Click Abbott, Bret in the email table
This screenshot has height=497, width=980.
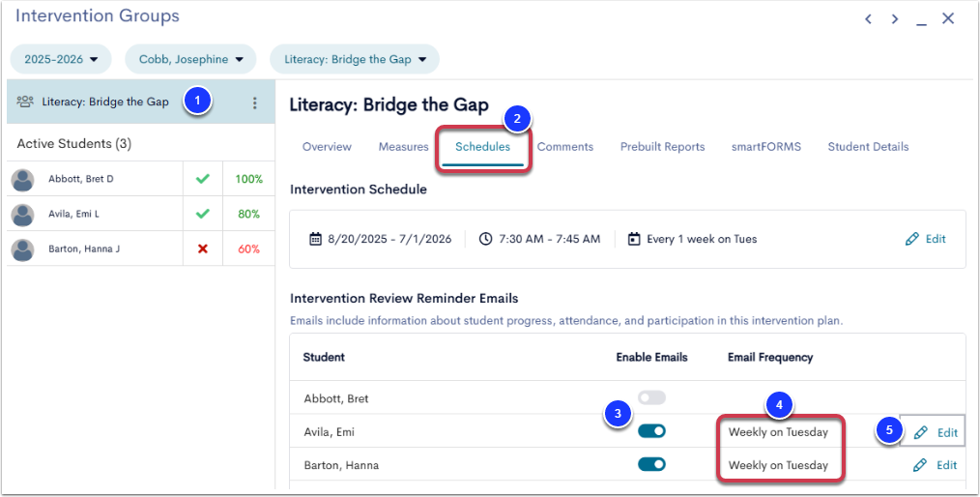click(336, 398)
